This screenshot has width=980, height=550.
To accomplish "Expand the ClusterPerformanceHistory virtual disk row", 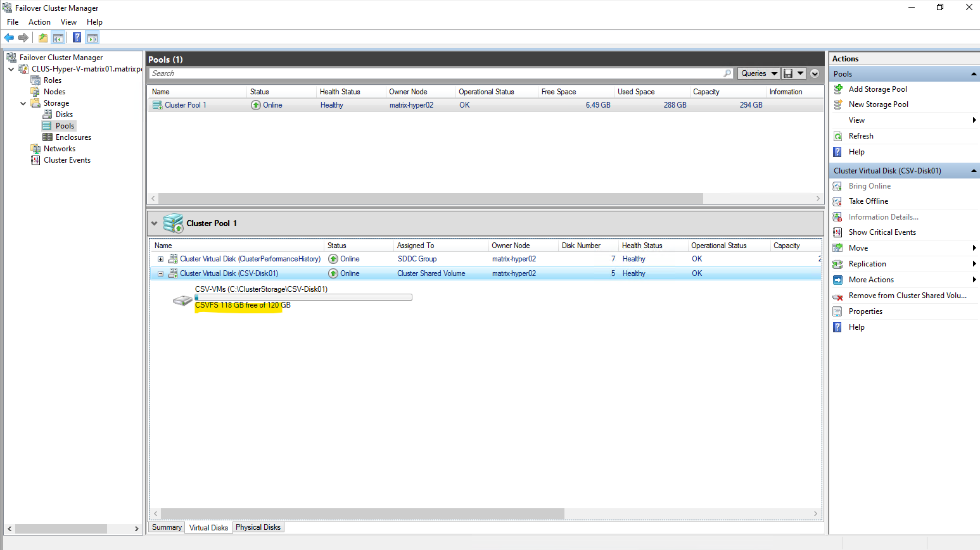I will click(x=160, y=259).
